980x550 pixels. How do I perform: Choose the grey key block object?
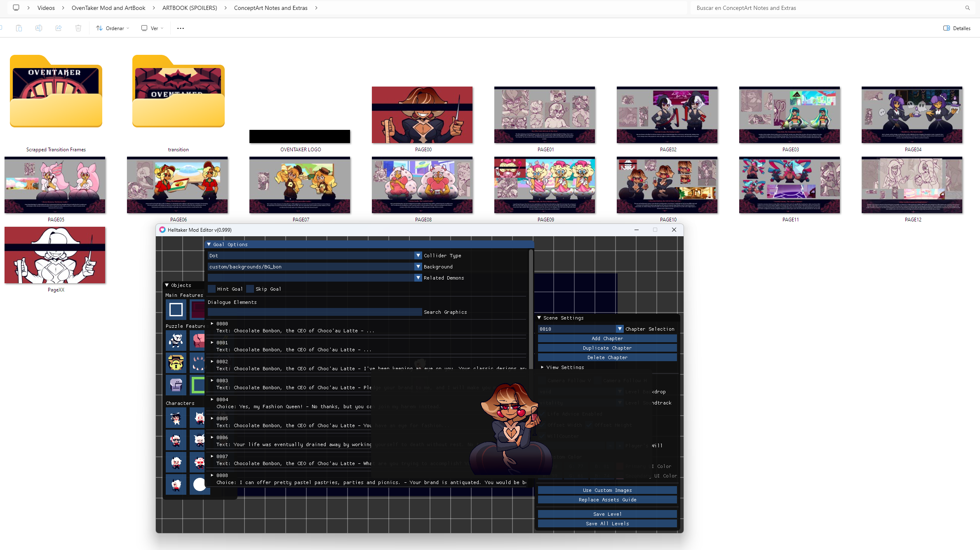[176, 385]
